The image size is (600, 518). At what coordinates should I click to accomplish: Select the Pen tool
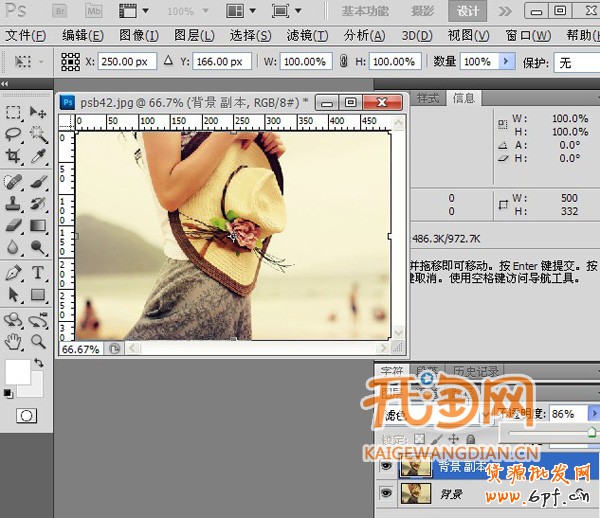[x=13, y=272]
